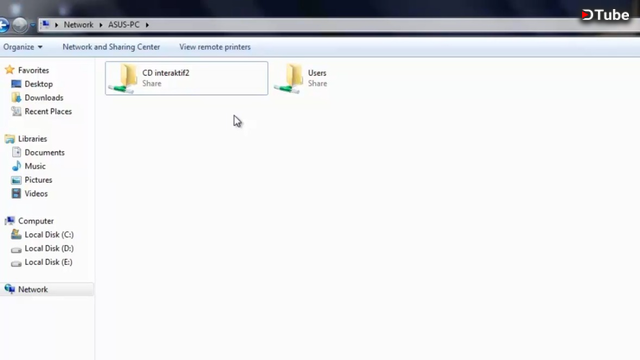Image resolution: width=640 pixels, height=360 pixels.
Task: Click the Documents library icon
Action: click(16, 152)
